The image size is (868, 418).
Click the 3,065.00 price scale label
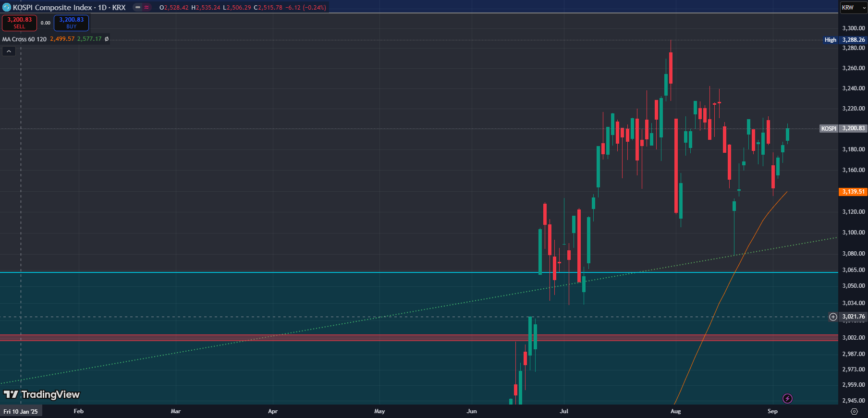[854, 270]
